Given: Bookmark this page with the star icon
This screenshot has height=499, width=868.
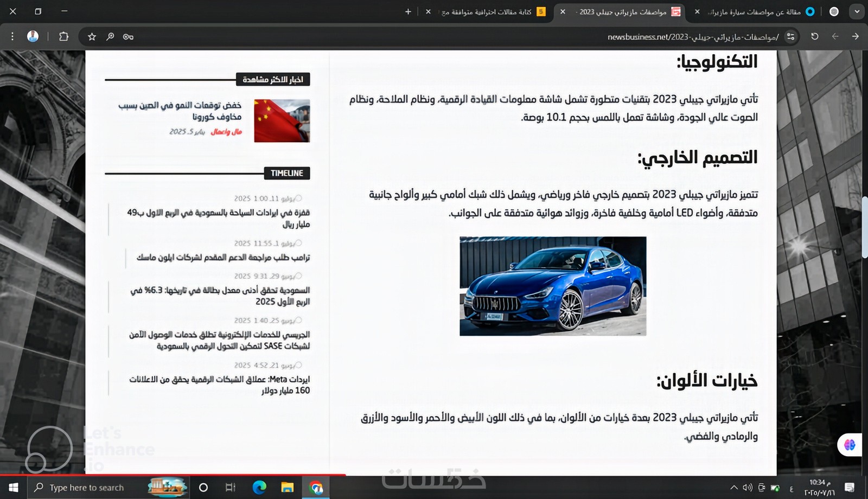Looking at the screenshot, I should 92,36.
